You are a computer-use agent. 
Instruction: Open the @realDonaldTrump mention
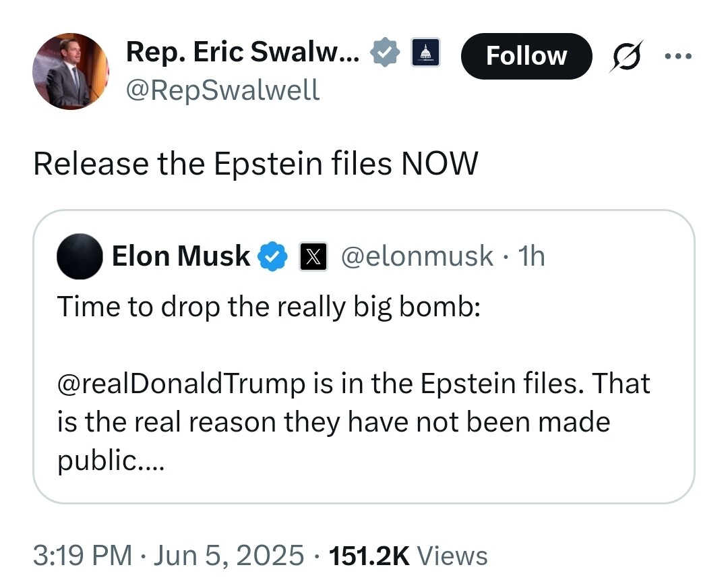(x=181, y=384)
